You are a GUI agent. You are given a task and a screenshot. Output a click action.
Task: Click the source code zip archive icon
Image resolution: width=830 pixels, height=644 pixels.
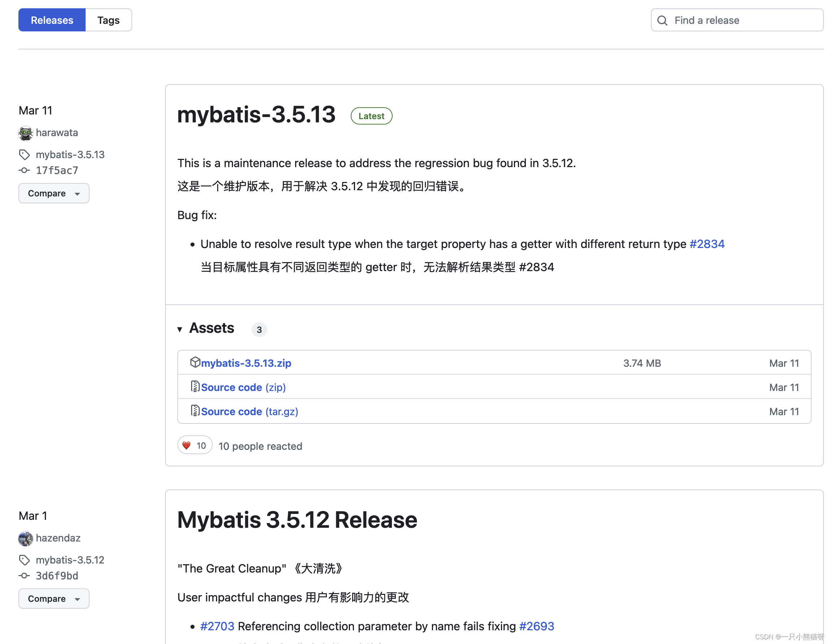pyautogui.click(x=195, y=387)
